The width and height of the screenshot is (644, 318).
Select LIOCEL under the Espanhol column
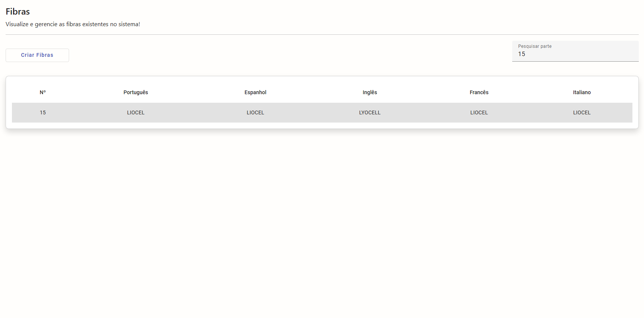point(255,112)
